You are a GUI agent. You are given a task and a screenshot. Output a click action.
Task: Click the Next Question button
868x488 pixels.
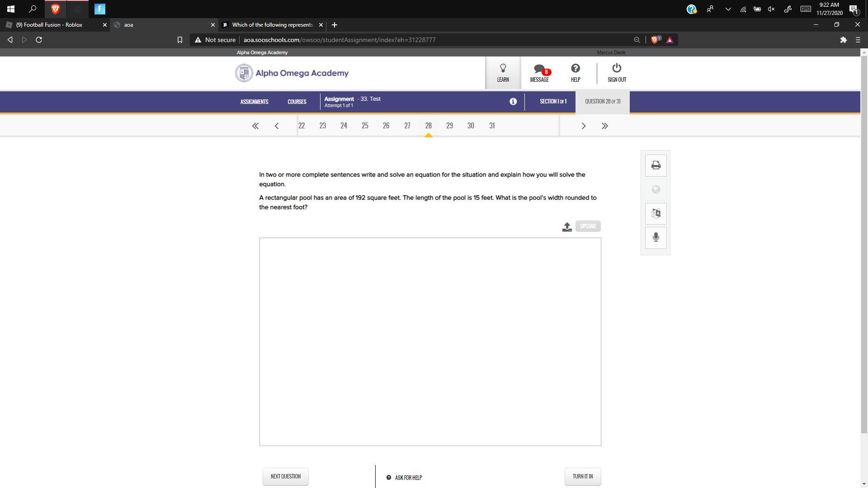click(x=285, y=476)
